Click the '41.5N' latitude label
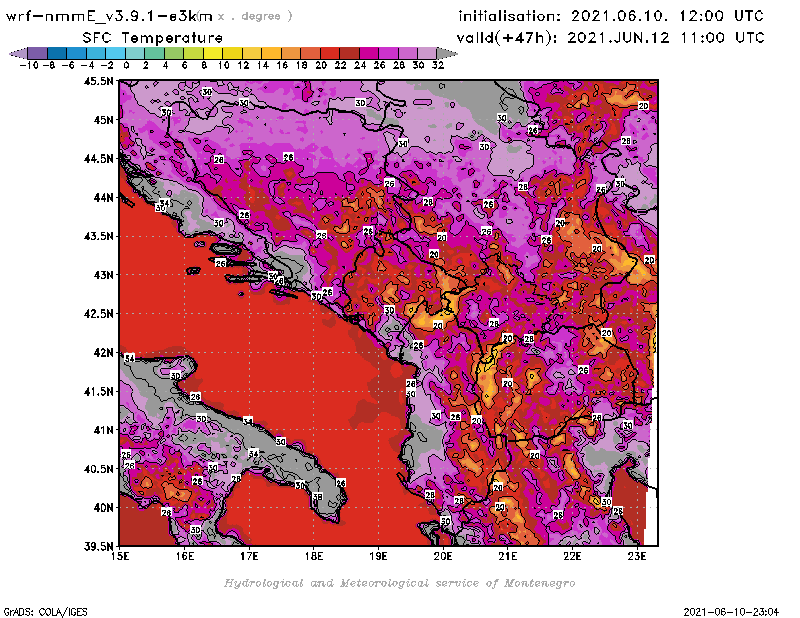Viewport: 800px width, 618px height. [98, 391]
